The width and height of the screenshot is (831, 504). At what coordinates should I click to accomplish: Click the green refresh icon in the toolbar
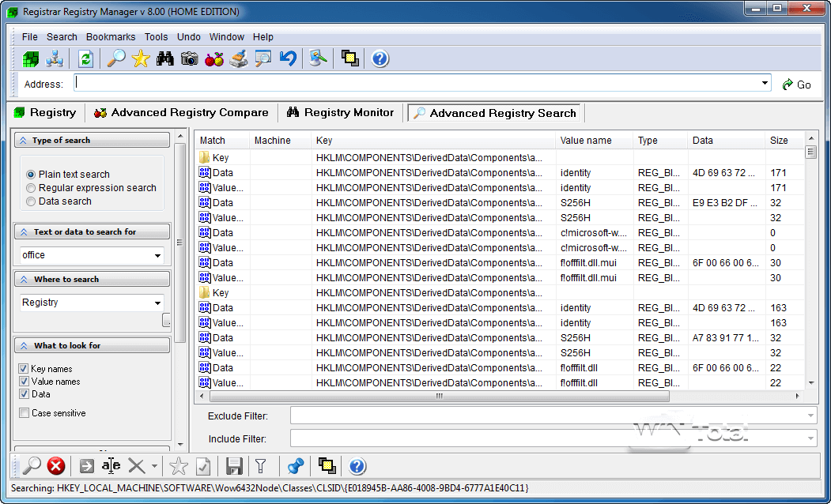(x=85, y=58)
